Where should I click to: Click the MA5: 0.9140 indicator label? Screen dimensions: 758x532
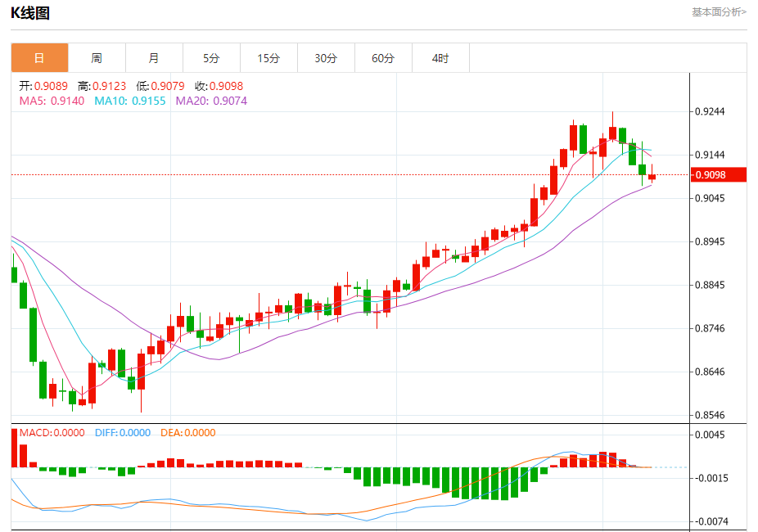click(52, 101)
